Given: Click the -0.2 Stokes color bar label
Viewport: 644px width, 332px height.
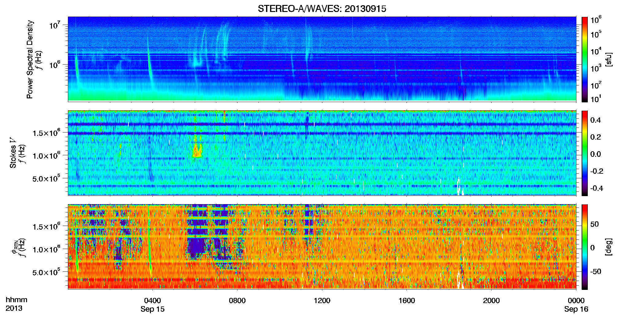Looking at the screenshot, I should pos(597,171).
